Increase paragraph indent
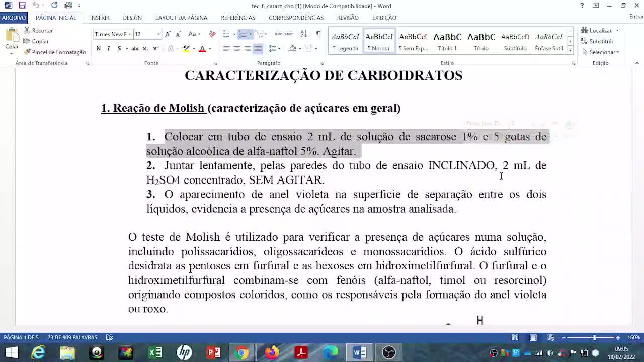Image resolution: width=644 pixels, height=362 pixels. point(289,34)
